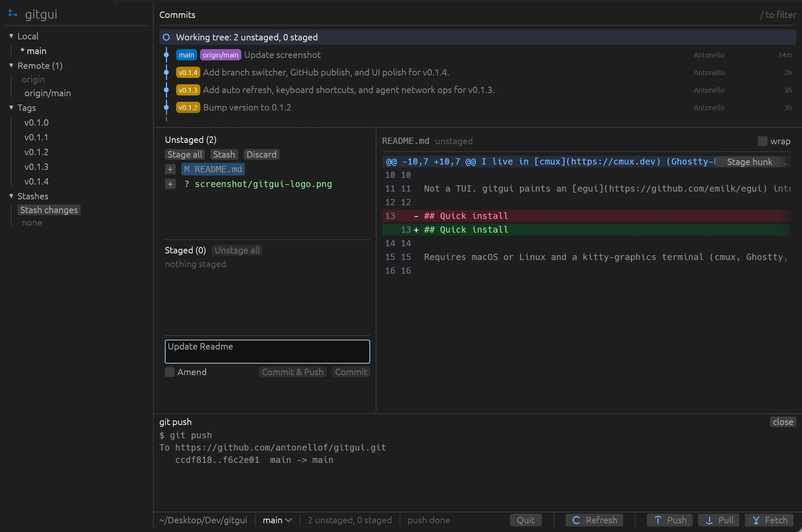Select the M README.md unstaged file

(213, 169)
